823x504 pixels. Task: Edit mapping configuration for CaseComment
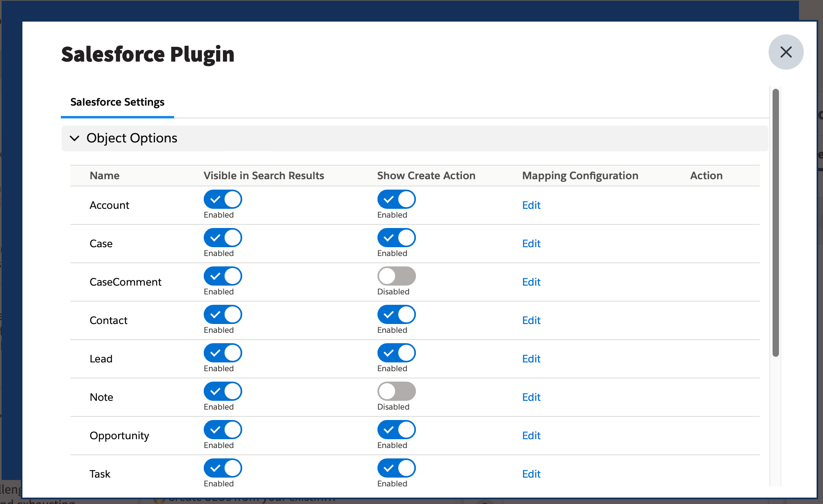[531, 282]
